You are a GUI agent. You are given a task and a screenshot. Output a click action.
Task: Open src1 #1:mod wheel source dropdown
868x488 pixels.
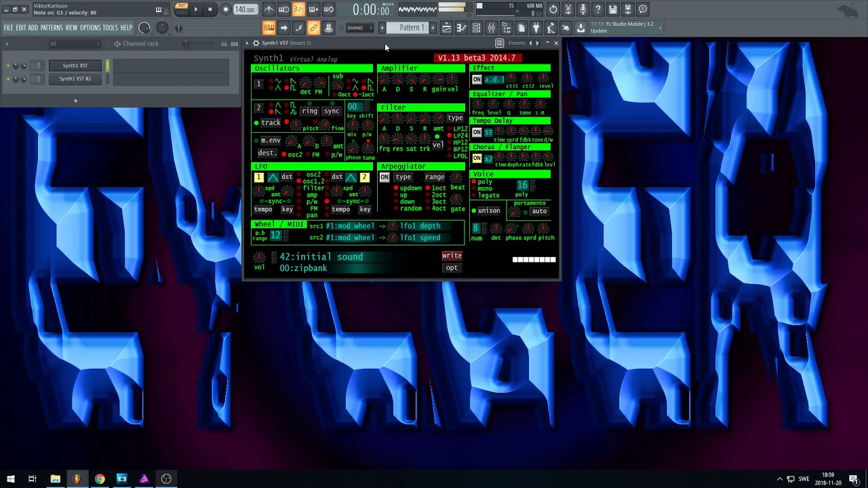coord(350,226)
